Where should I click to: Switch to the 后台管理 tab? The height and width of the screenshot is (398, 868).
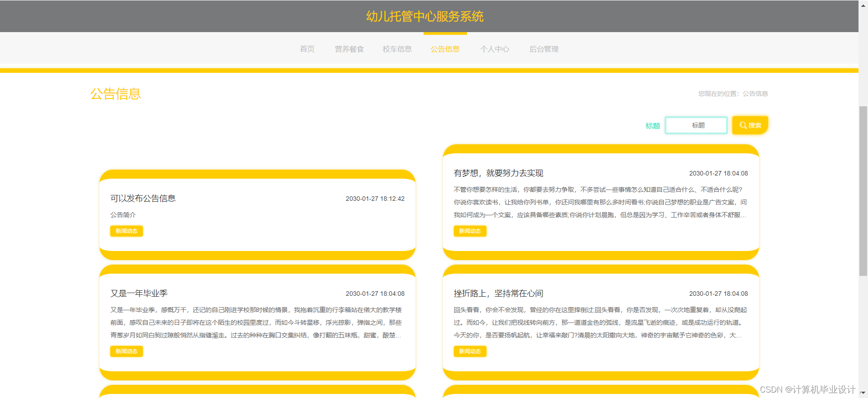(544, 49)
